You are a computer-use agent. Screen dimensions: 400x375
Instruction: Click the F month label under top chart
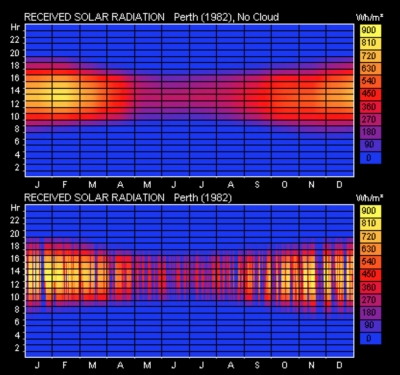(65, 185)
